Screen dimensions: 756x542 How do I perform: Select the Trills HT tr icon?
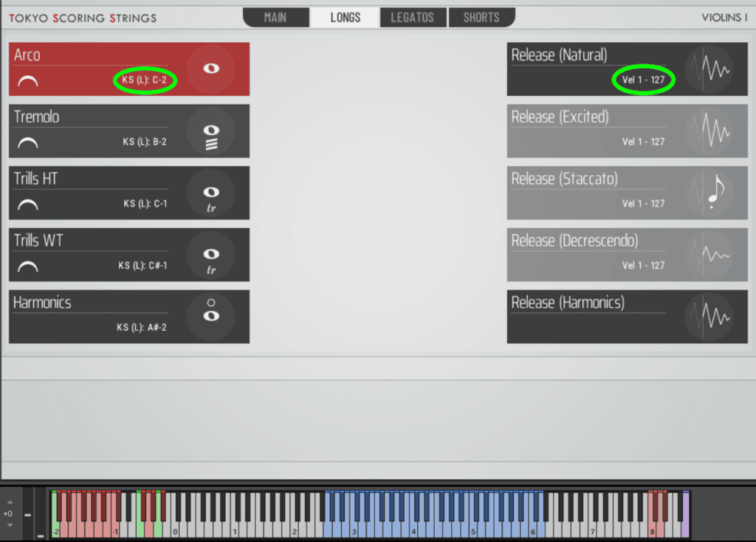coord(211,193)
